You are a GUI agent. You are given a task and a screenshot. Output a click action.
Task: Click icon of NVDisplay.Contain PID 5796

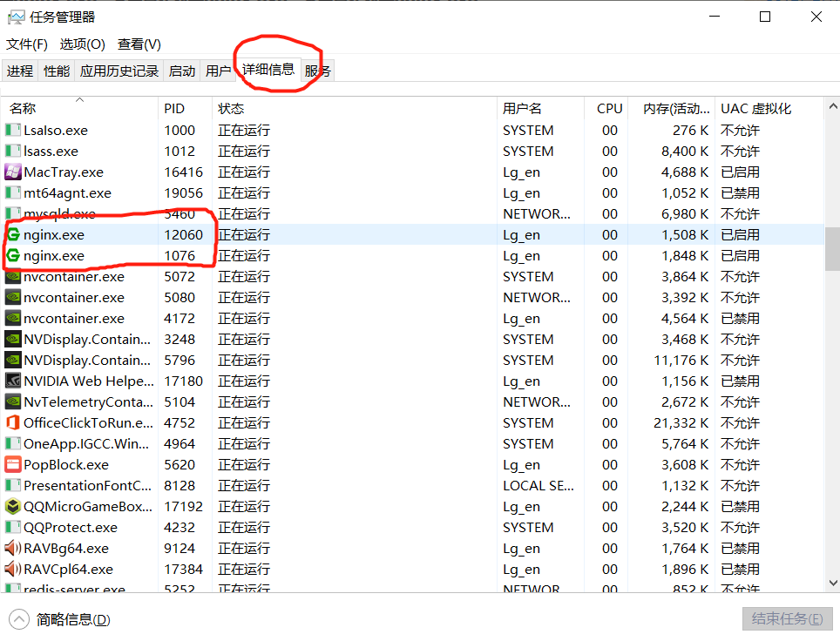click(13, 360)
